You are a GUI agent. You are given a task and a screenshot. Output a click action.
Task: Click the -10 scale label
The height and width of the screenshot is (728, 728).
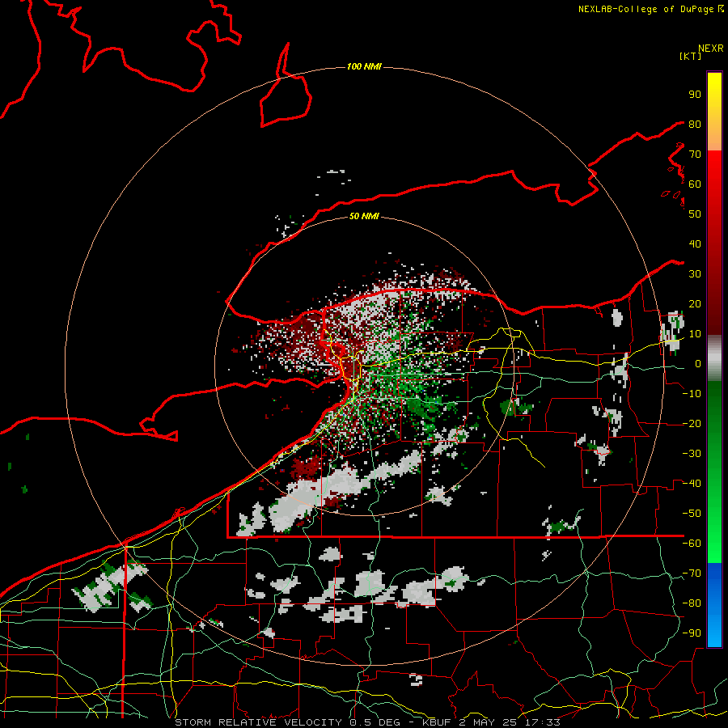pyautogui.click(x=692, y=394)
